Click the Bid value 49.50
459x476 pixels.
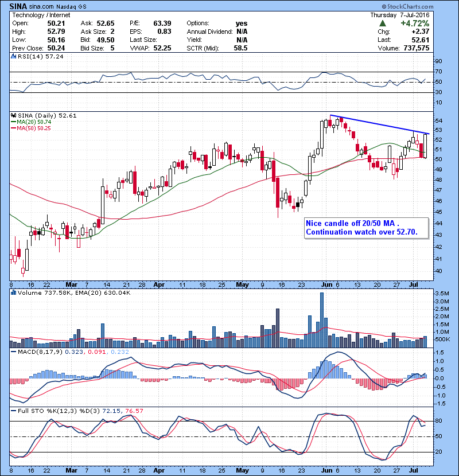[106, 40]
